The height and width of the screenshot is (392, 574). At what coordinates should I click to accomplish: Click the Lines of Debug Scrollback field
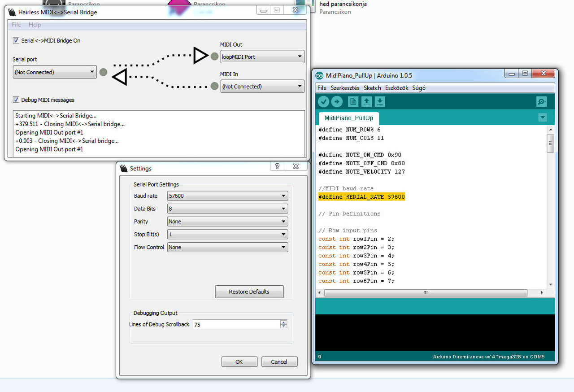[236, 324]
